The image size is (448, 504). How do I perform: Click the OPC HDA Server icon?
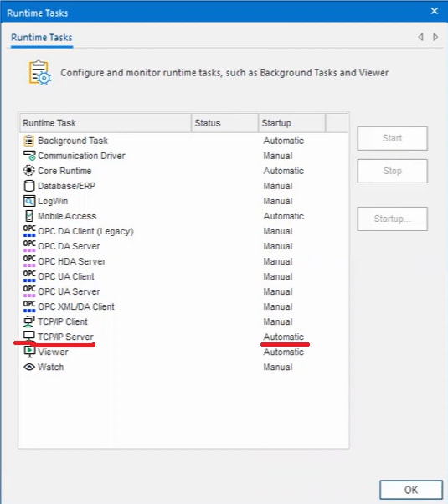[x=29, y=261]
